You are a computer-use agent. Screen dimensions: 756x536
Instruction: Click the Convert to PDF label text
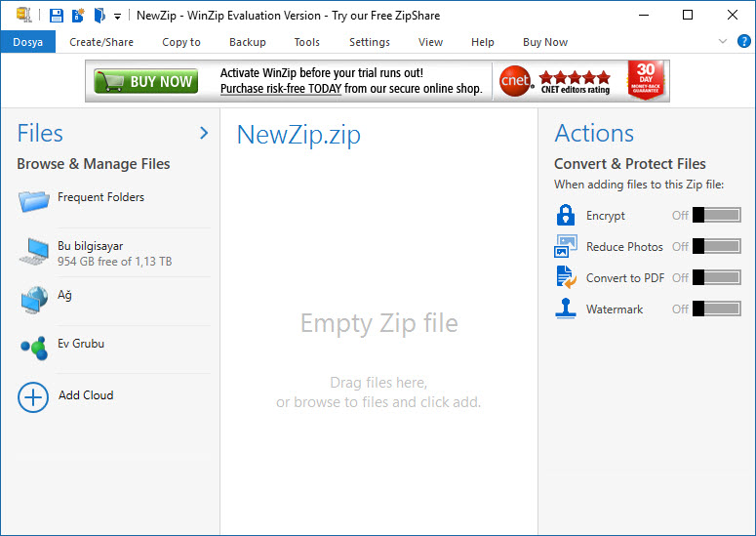pos(625,278)
